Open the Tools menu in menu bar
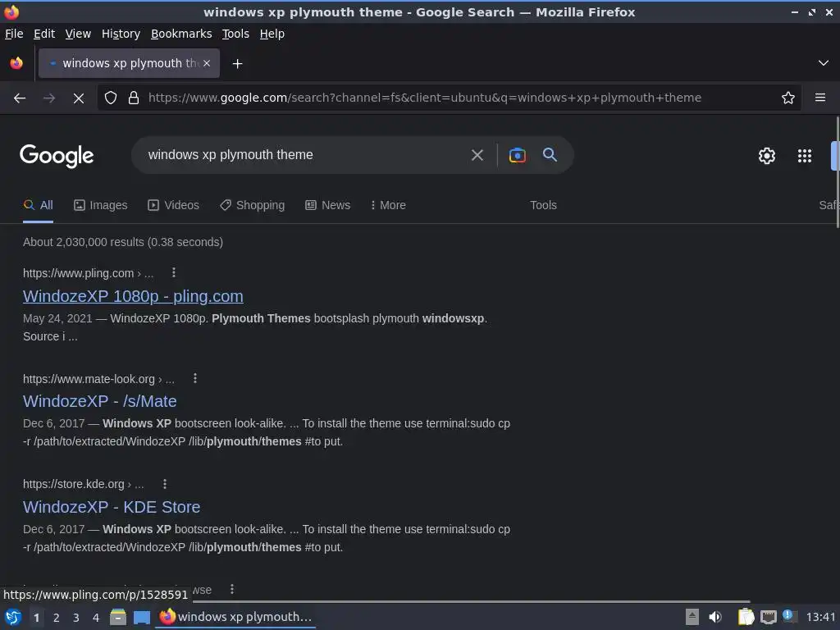 (x=235, y=34)
